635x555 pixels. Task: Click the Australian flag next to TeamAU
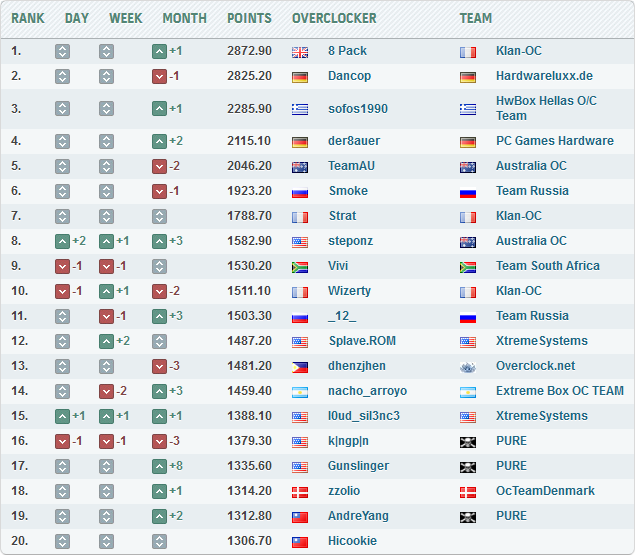[x=300, y=167]
